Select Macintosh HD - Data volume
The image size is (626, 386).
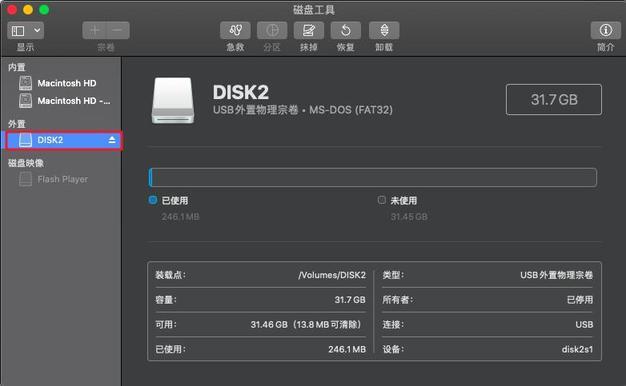[x=65, y=101]
